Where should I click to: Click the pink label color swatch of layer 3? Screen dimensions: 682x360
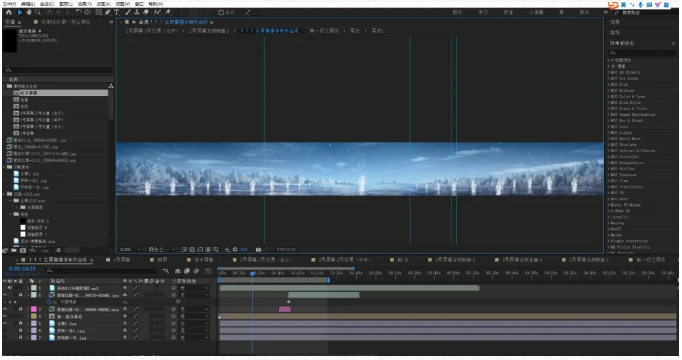pos(33,309)
